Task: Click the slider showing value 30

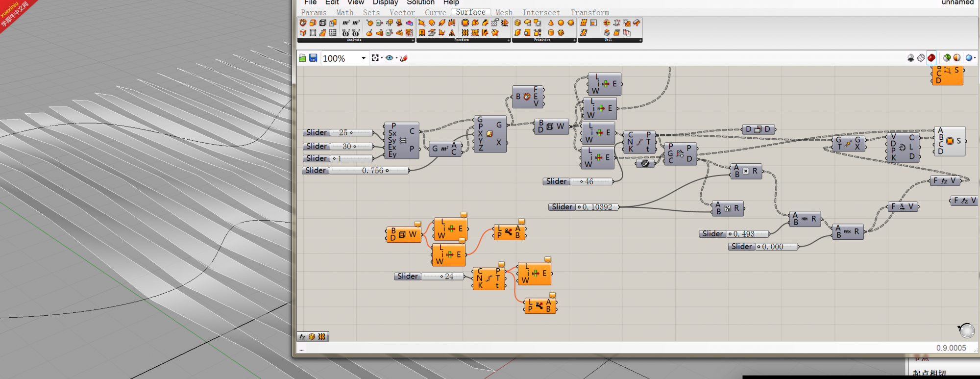Action: (x=338, y=146)
